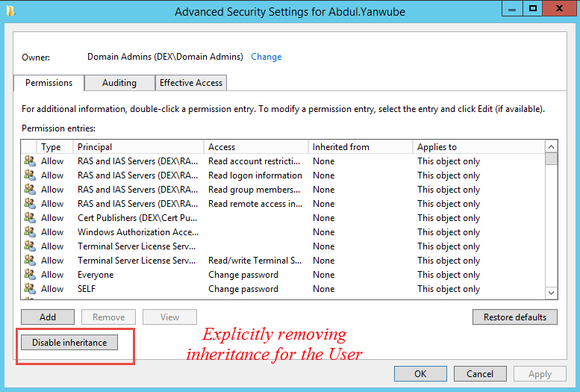This screenshot has width=580, height=392.
Task: Select the Permissions tab
Action: (49, 83)
